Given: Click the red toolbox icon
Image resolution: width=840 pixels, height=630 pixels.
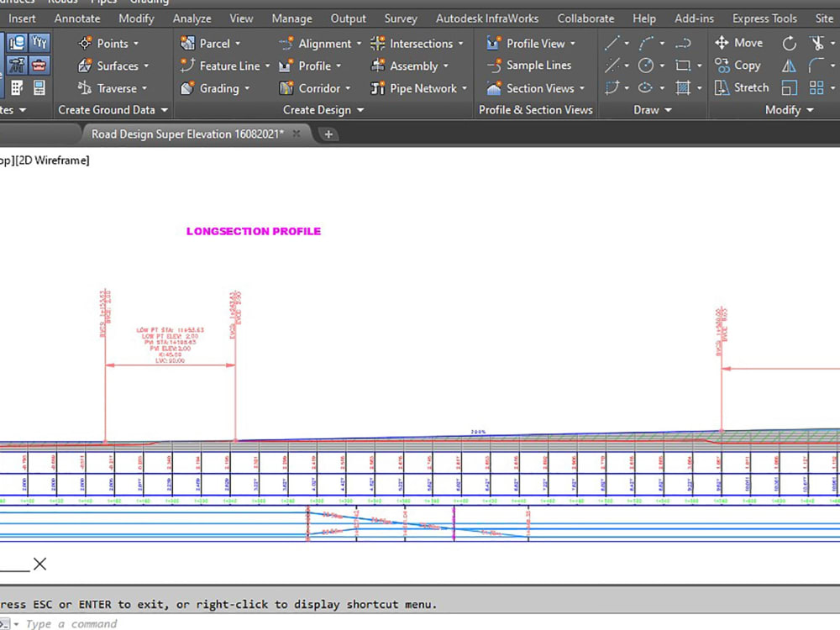Looking at the screenshot, I should (x=39, y=66).
